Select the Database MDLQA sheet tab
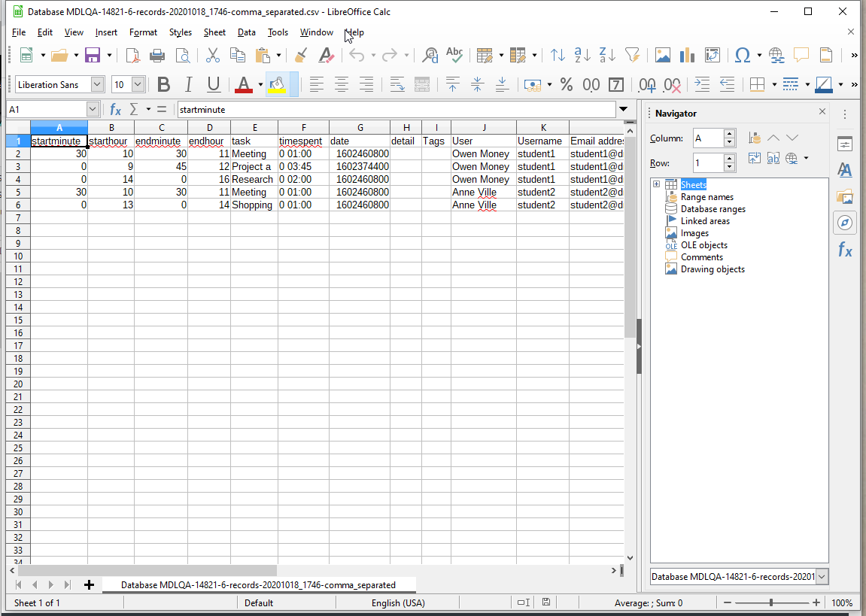The height and width of the screenshot is (616, 866). (x=259, y=585)
